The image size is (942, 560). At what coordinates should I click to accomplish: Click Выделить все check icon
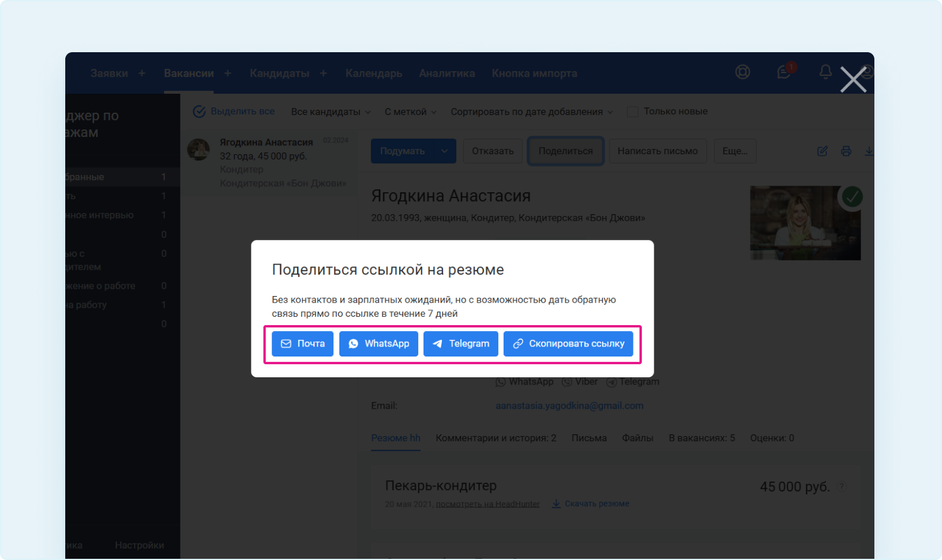point(199,112)
